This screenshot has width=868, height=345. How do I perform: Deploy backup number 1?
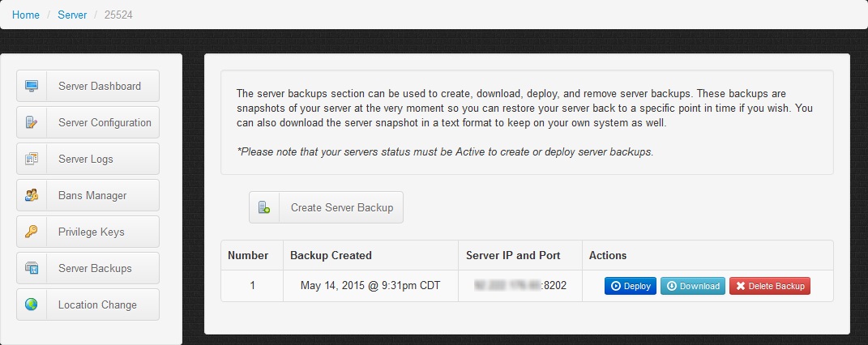coord(630,286)
